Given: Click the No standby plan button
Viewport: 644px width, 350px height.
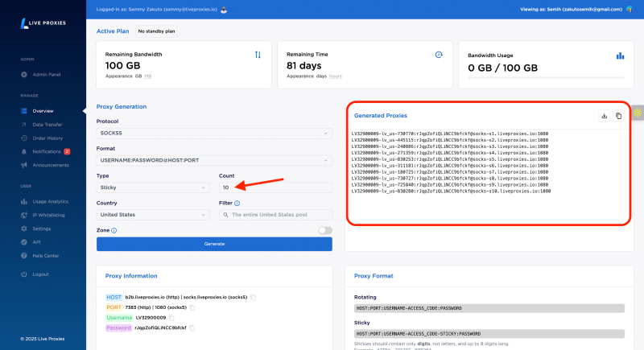Looking at the screenshot, I should [x=156, y=31].
